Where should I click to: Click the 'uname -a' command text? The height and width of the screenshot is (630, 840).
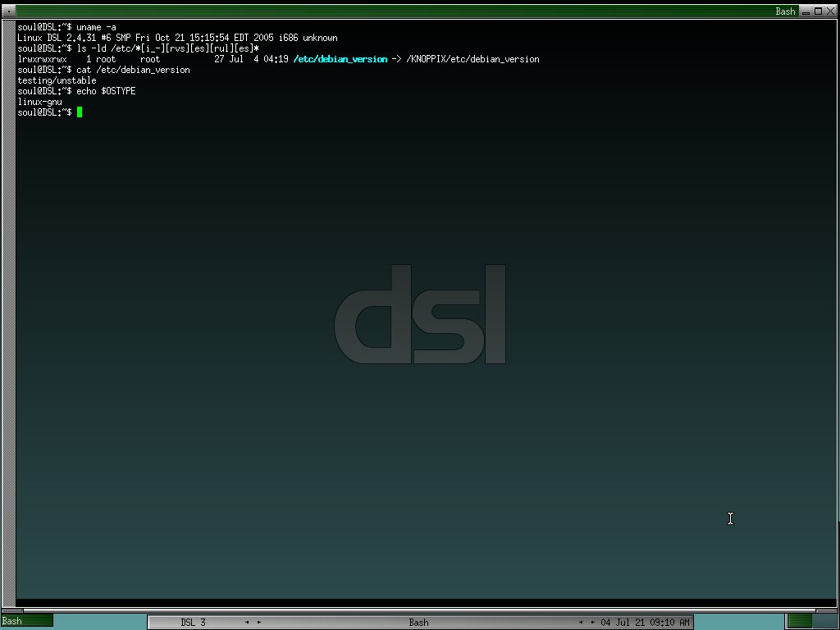(96, 27)
